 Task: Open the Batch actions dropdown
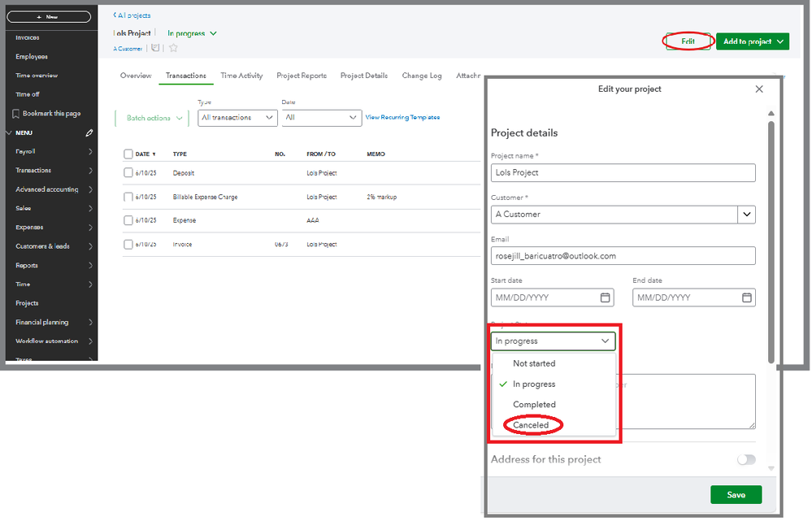[x=152, y=118]
